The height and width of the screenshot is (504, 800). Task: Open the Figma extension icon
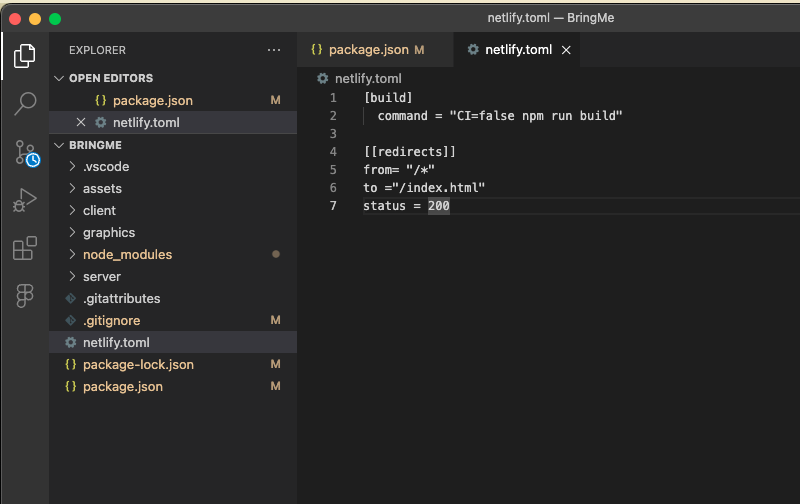(x=25, y=296)
